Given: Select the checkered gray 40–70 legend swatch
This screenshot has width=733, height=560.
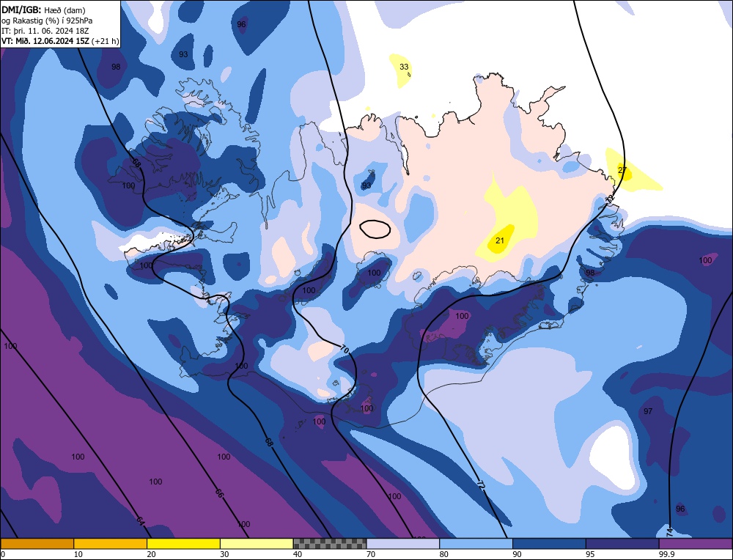Looking at the screenshot, I should [x=330, y=544].
